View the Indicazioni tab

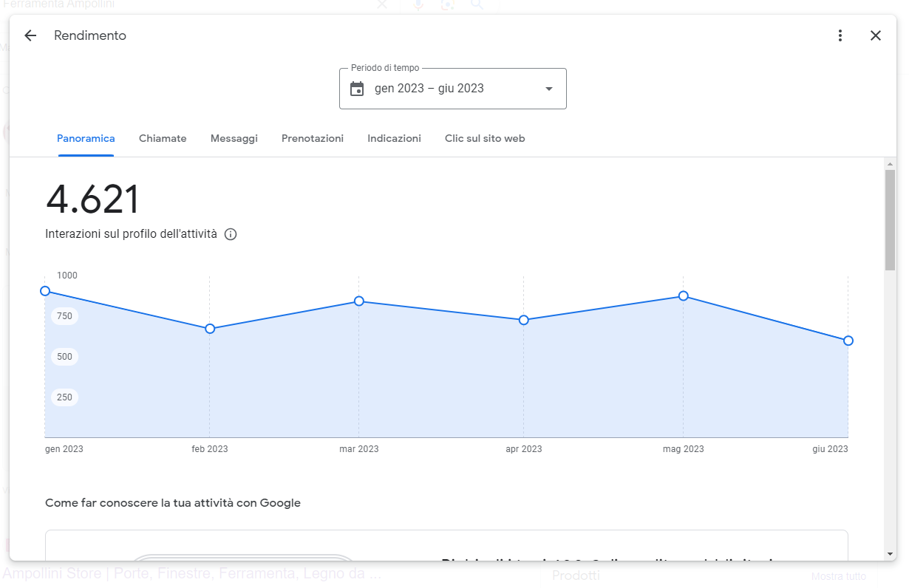394,138
